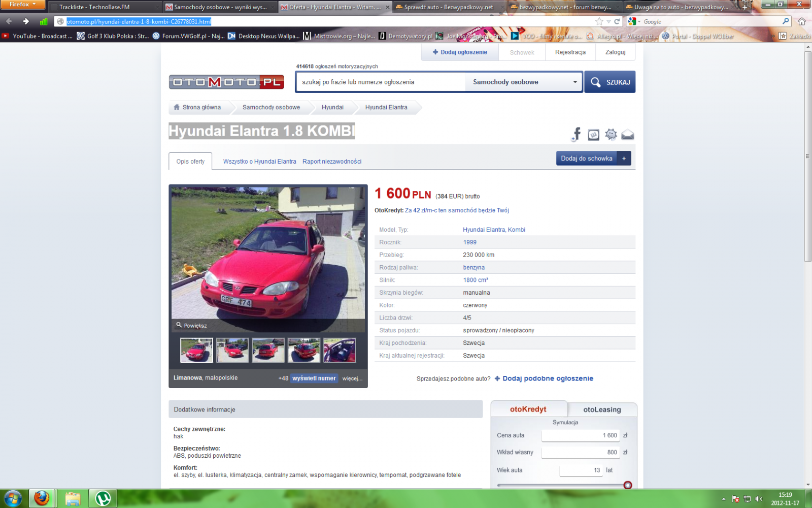Send the listing by email envelope icon
The width and height of the screenshot is (812, 508).
(628, 135)
